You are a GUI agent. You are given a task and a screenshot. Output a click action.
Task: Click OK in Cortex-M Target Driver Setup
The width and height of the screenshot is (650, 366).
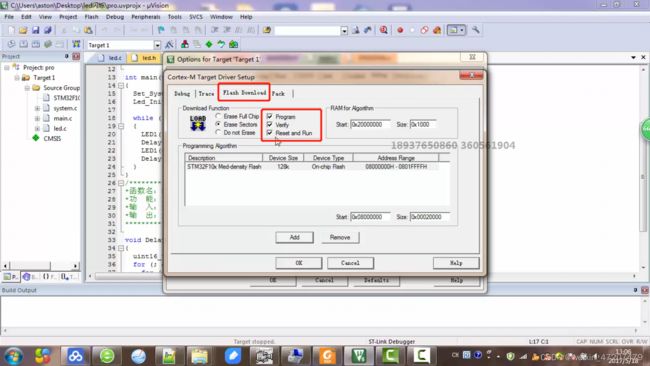tap(298, 263)
